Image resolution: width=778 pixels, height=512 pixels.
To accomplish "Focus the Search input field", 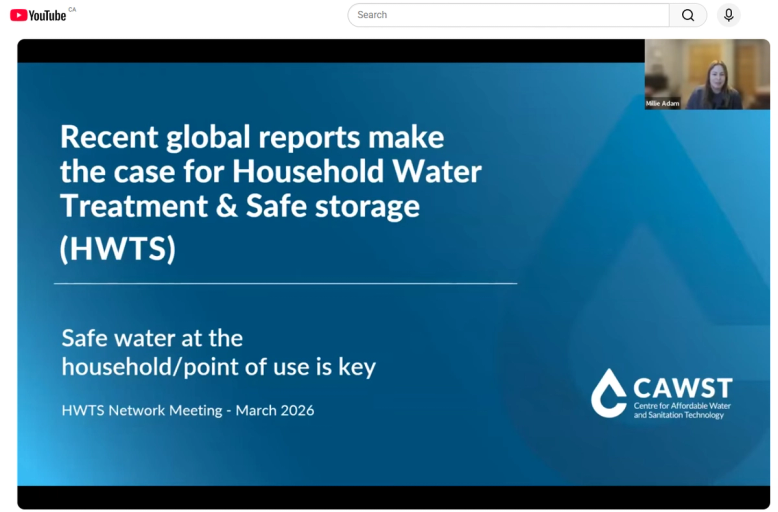I will pos(508,15).
